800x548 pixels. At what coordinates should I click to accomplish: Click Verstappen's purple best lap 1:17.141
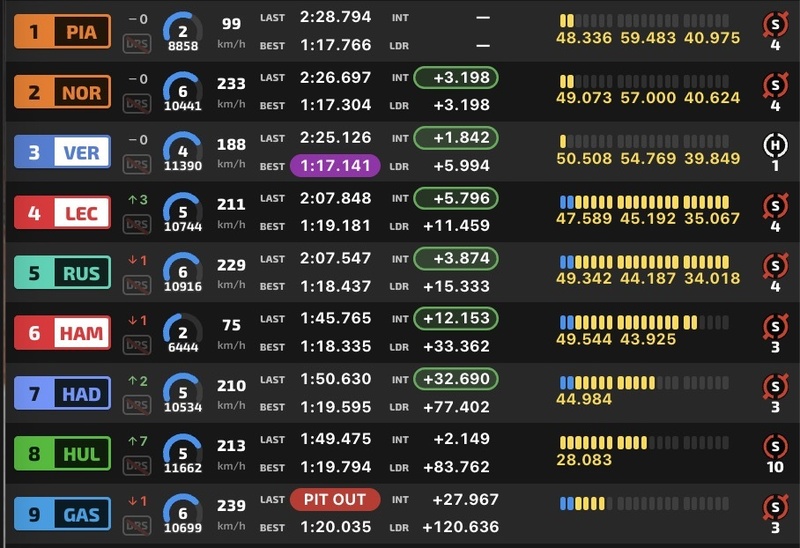pos(335,166)
